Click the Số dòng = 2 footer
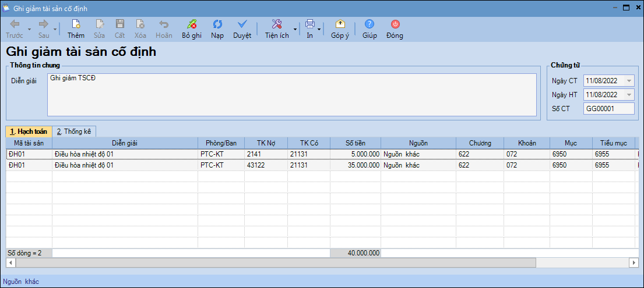Screen dimensions: 644x288 pyautogui.click(x=29, y=253)
